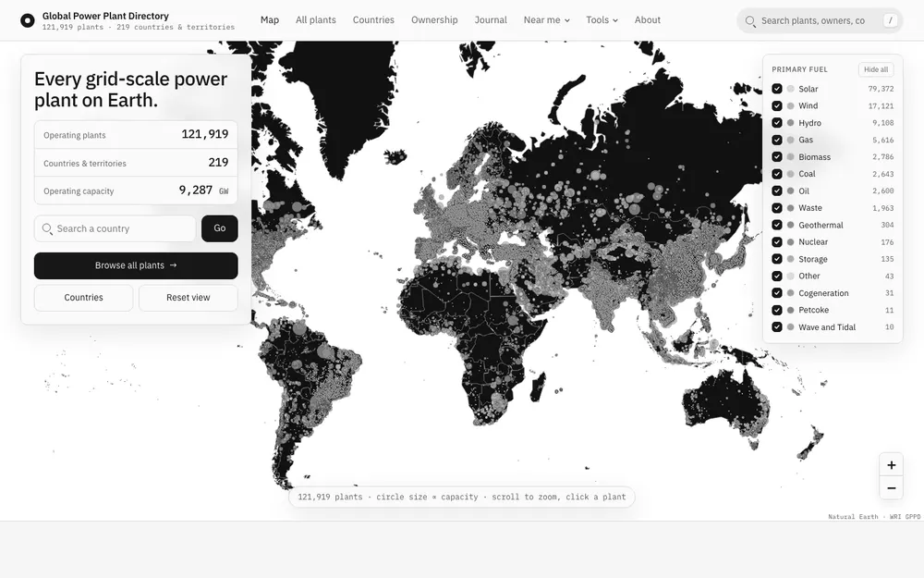The height and width of the screenshot is (578, 924).
Task: Open the About page
Action: click(x=648, y=20)
